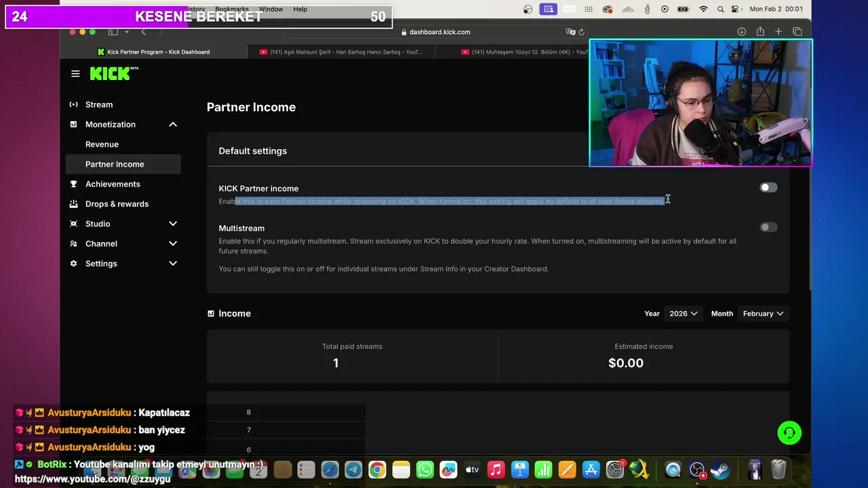Viewport: 868px width, 488px height.
Task: Click the Monetization chart icon in the sidebar
Action: click(73, 125)
